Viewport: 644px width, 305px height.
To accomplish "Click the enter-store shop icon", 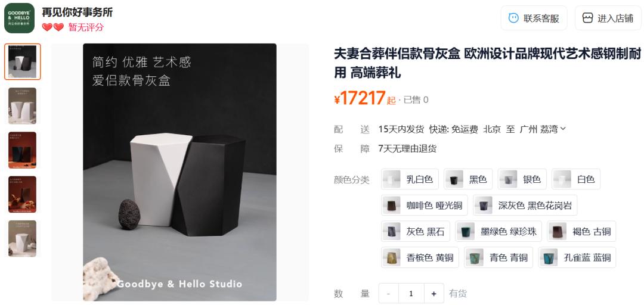I will coord(588,18).
